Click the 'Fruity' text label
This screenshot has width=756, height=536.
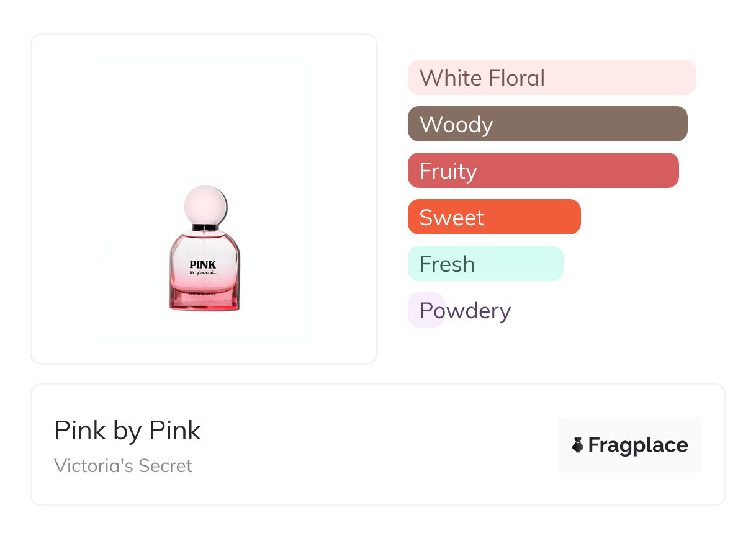pos(448,171)
